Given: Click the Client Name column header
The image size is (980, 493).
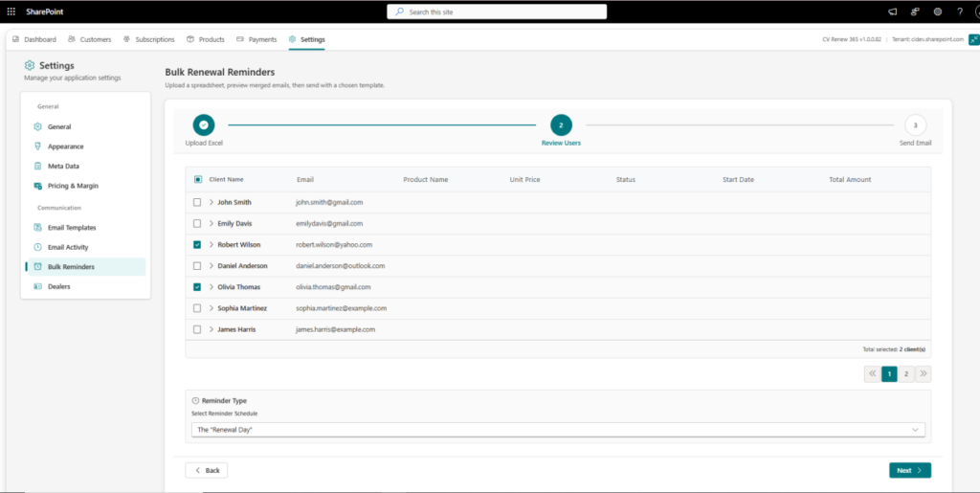Looking at the screenshot, I should 226,179.
